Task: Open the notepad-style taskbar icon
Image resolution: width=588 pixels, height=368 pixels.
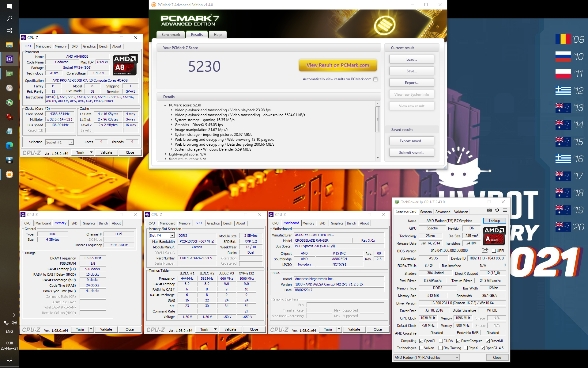Action: coord(9,131)
